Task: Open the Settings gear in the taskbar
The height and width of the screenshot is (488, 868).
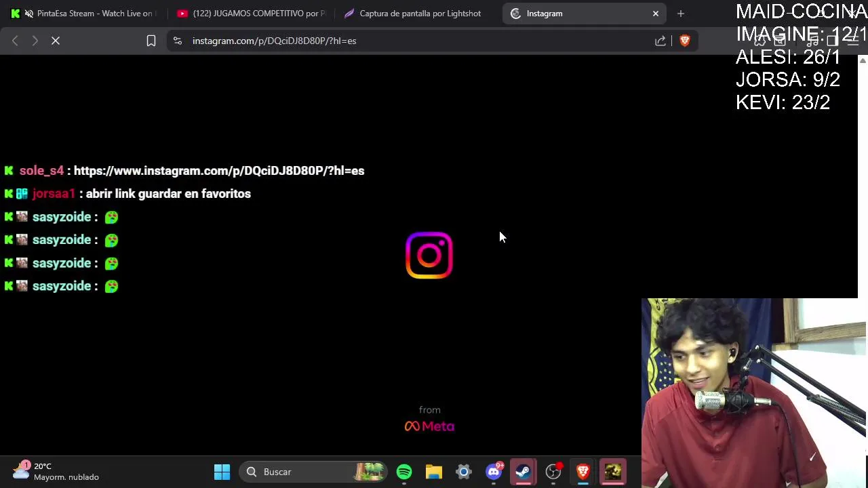Action: (464, 472)
